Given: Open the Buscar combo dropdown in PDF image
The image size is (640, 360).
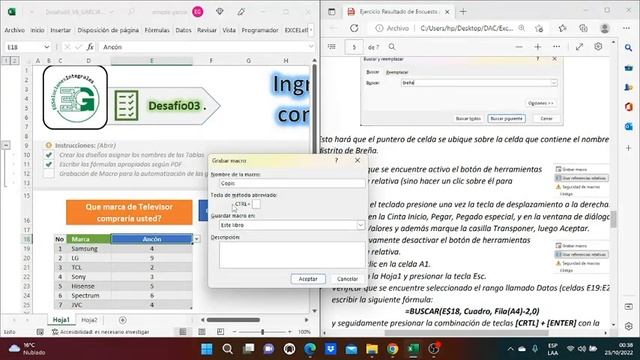Looking at the screenshot, I should (x=554, y=83).
